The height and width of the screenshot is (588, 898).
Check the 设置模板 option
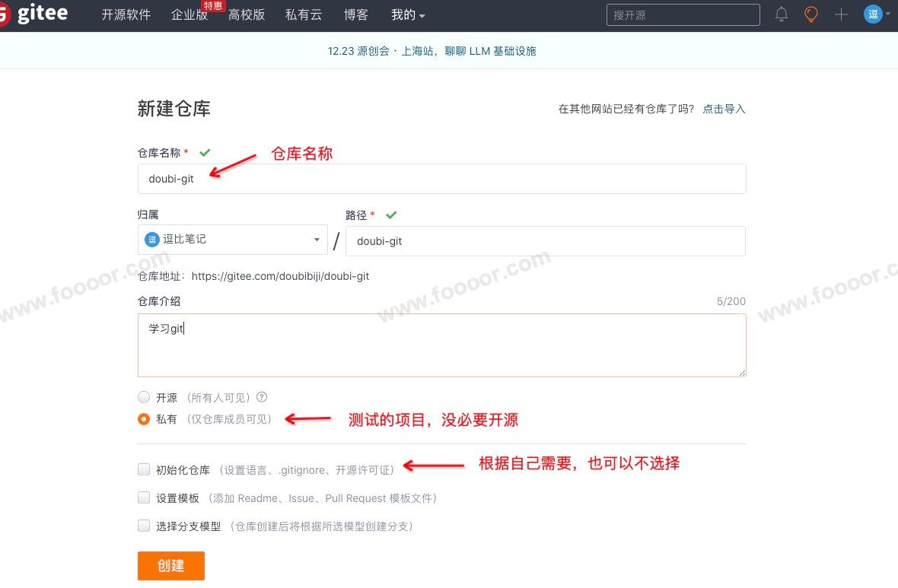pyautogui.click(x=144, y=497)
